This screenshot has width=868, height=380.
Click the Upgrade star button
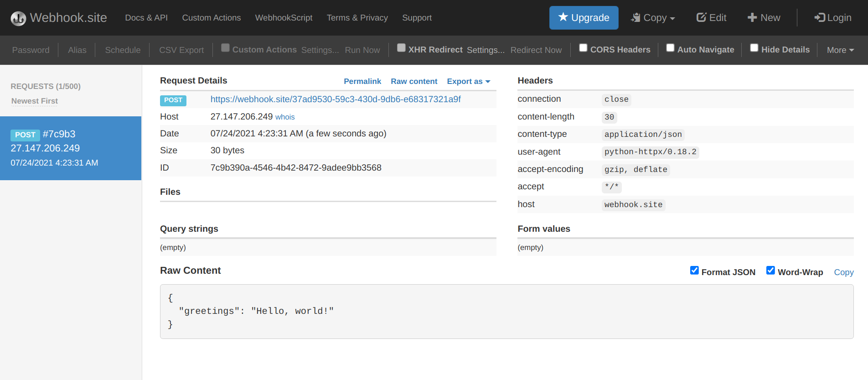click(x=584, y=18)
